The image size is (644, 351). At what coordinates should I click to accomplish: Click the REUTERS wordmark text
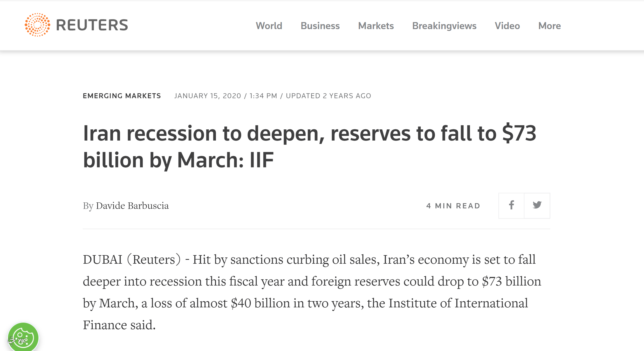tap(92, 25)
